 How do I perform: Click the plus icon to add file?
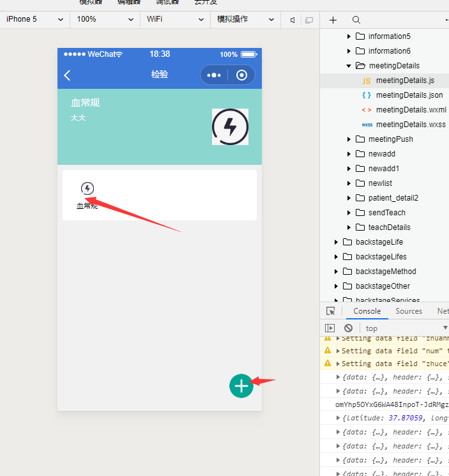pos(333,20)
